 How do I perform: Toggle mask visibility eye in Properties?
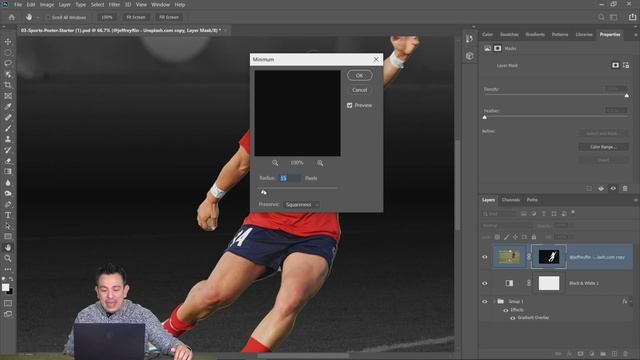pos(613,189)
